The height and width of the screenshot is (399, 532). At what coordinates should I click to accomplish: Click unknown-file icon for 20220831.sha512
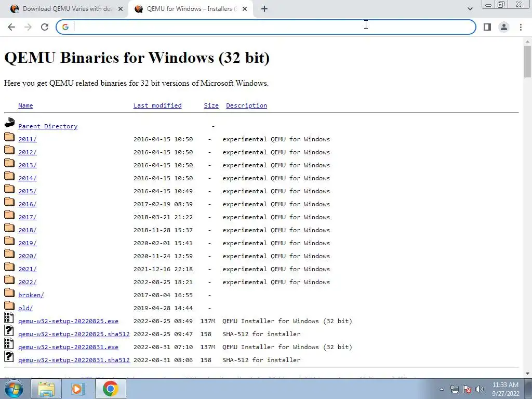pyautogui.click(x=9, y=356)
